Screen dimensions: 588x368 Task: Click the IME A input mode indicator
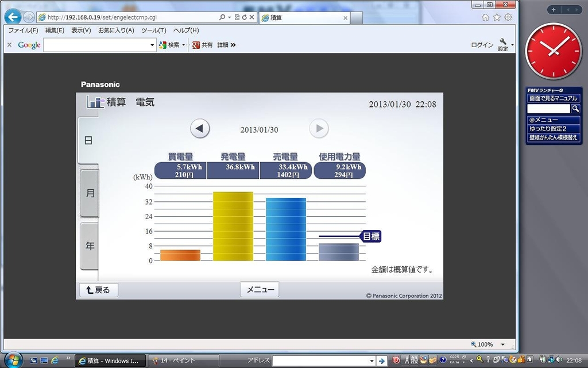(407, 360)
